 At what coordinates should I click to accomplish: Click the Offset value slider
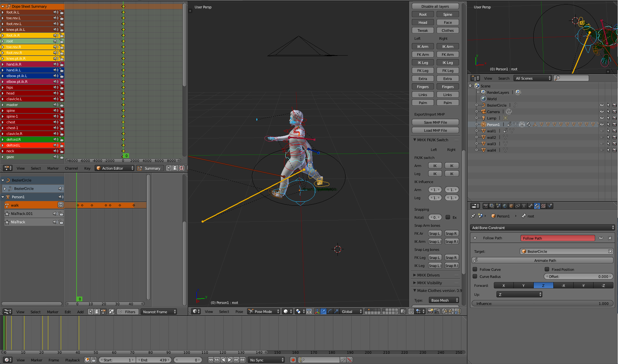click(578, 276)
